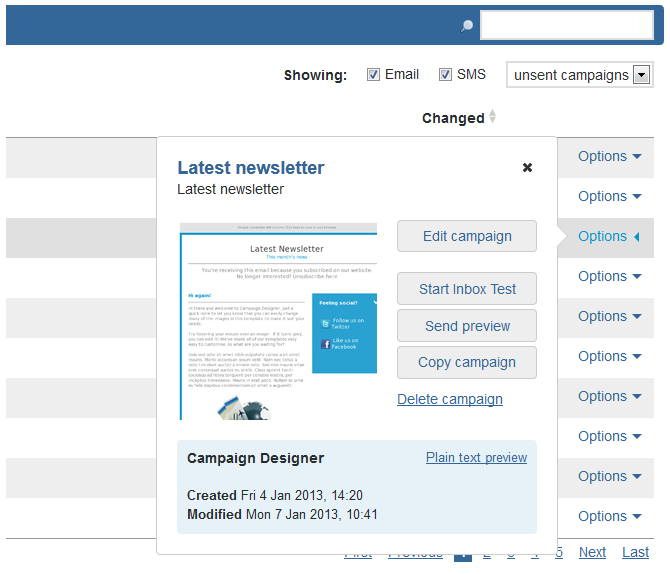
Task: Expand Options menu in the first row
Action: click(609, 157)
